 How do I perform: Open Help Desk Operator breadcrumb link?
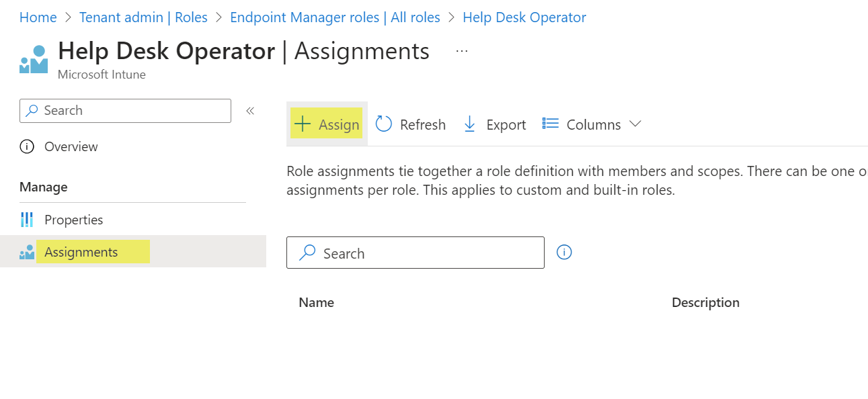(x=524, y=17)
